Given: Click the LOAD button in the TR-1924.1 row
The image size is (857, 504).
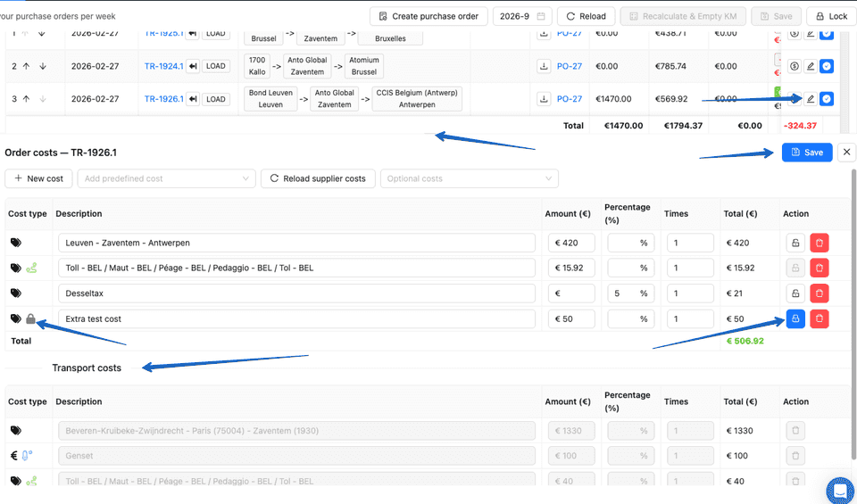Looking at the screenshot, I should [215, 66].
